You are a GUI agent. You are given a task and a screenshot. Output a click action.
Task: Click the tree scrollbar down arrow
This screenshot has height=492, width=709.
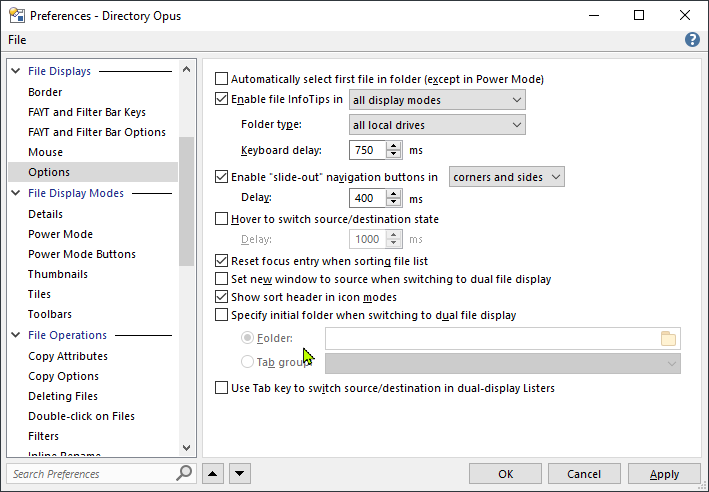[x=186, y=448]
